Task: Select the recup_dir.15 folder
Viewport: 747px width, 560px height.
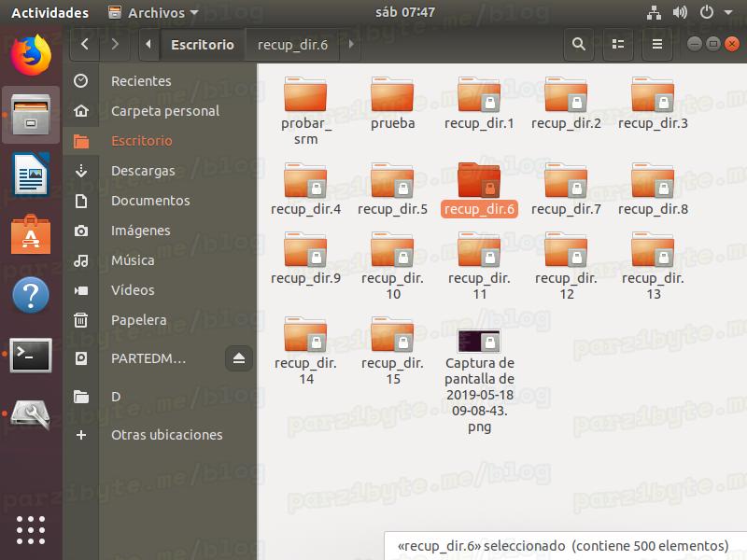Action: click(x=392, y=351)
